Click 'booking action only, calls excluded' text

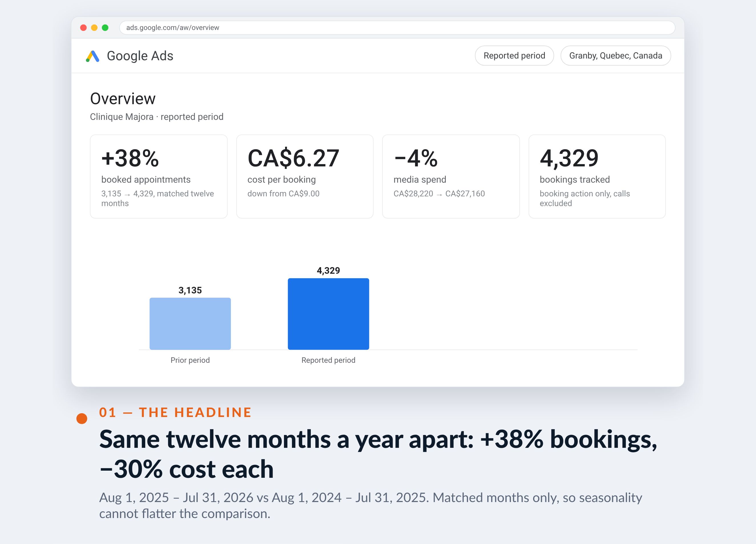point(585,198)
